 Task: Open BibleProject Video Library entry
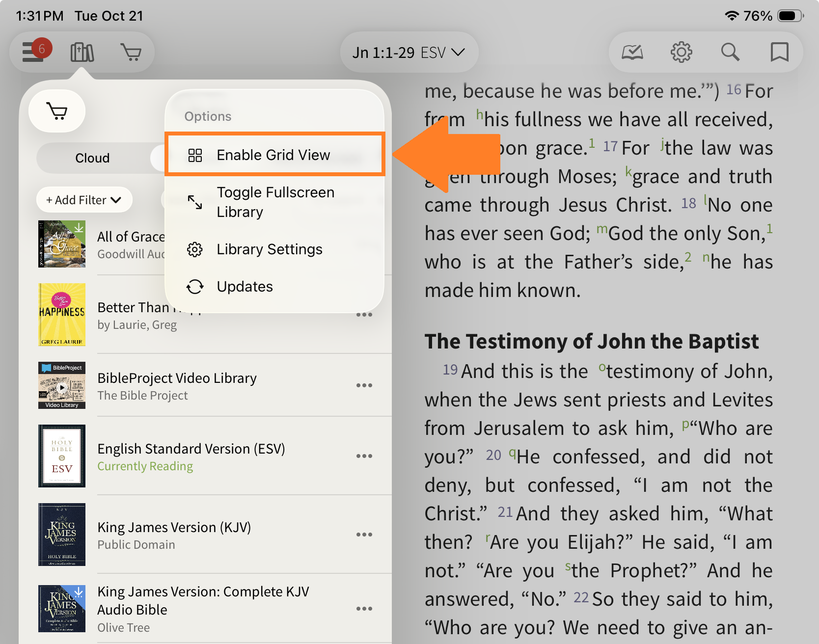click(x=177, y=378)
